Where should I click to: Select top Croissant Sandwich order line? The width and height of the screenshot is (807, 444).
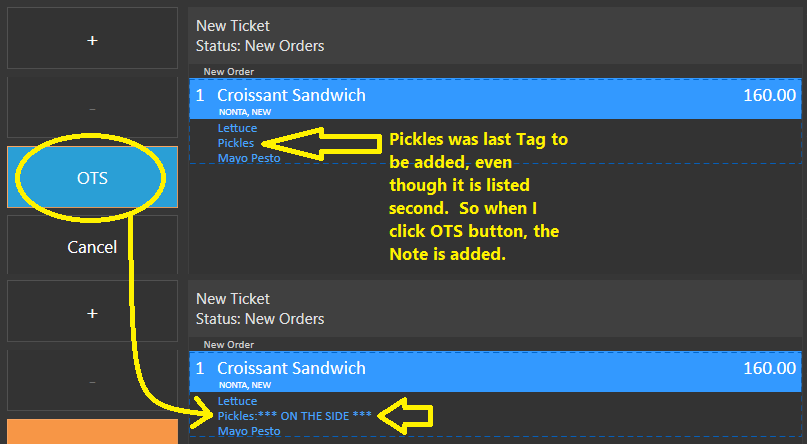click(x=495, y=99)
